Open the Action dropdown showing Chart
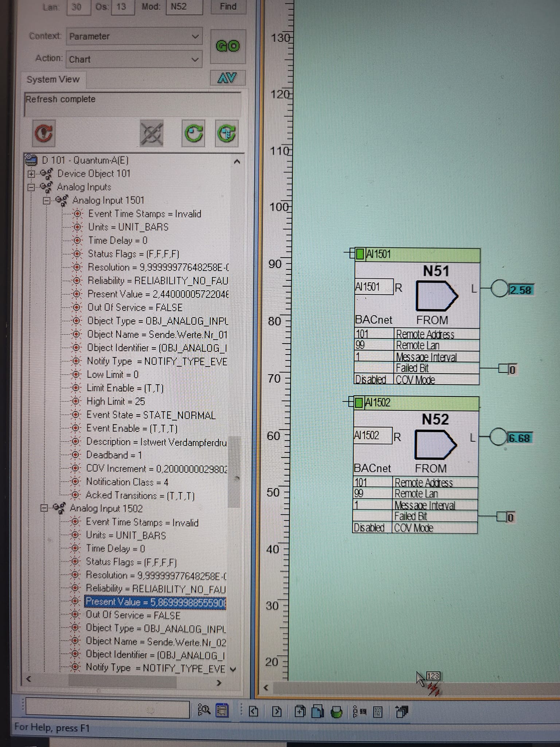Viewport: 560px width, 747px height. tap(134, 59)
